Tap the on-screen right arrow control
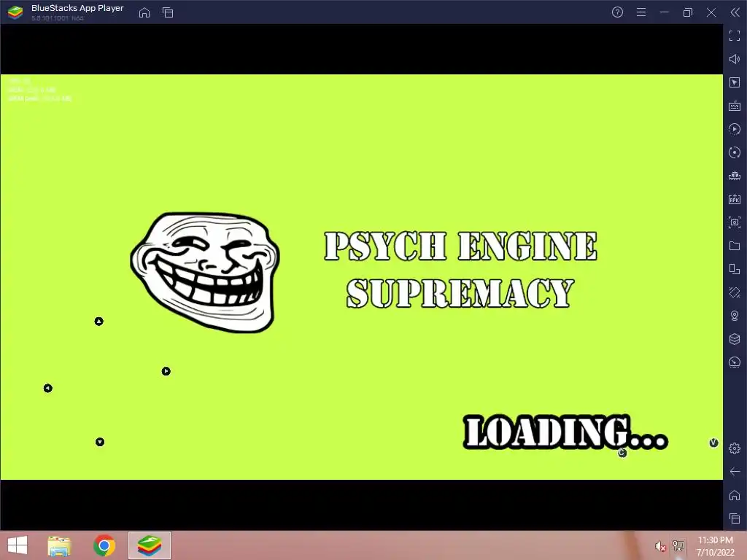The width and height of the screenshot is (747, 560). [166, 371]
